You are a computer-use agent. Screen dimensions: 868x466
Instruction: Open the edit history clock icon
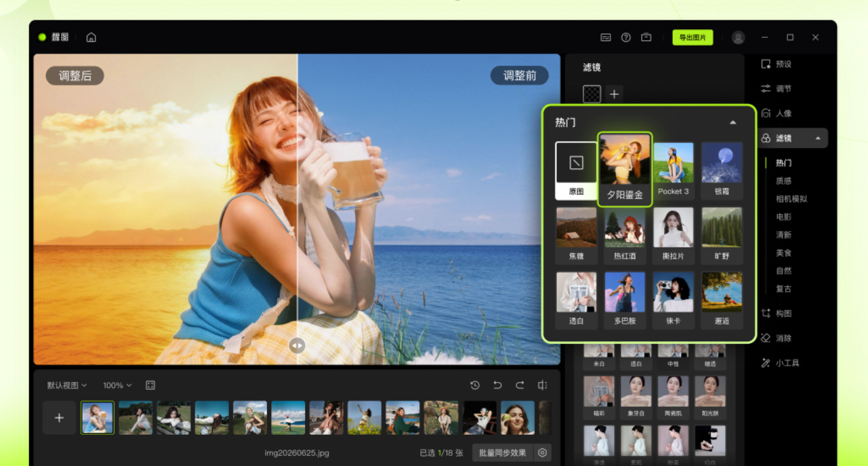(x=475, y=385)
